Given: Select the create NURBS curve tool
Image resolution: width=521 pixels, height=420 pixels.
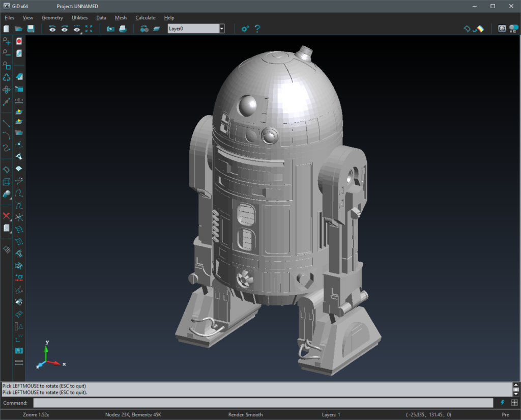Looking at the screenshot, I should [6, 148].
